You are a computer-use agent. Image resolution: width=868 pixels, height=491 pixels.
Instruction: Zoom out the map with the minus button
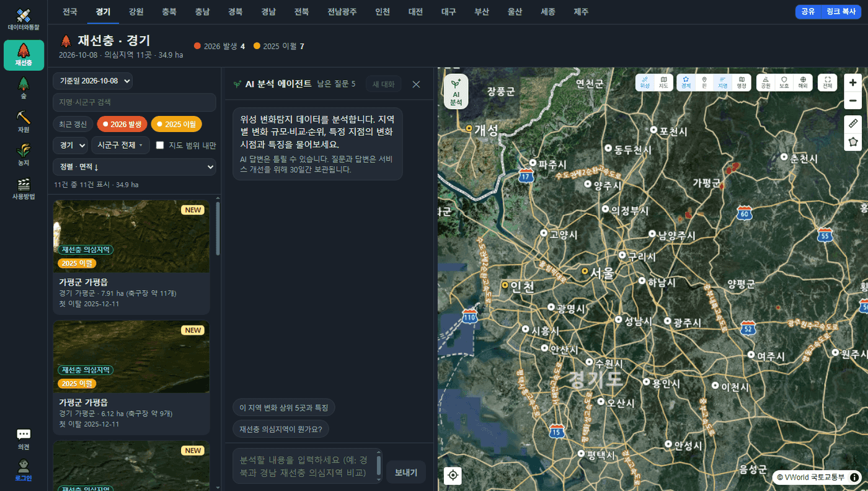pyautogui.click(x=853, y=100)
